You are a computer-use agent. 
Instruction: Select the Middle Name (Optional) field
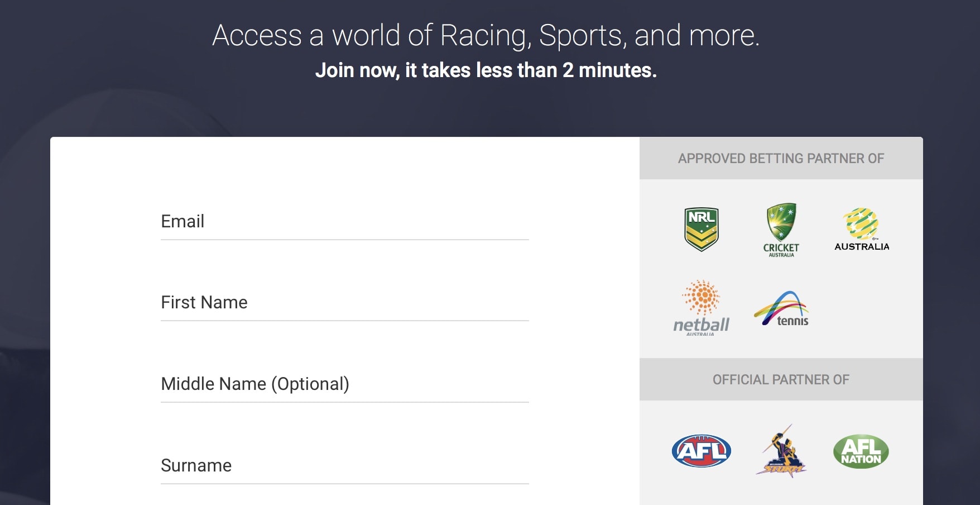[x=345, y=385]
